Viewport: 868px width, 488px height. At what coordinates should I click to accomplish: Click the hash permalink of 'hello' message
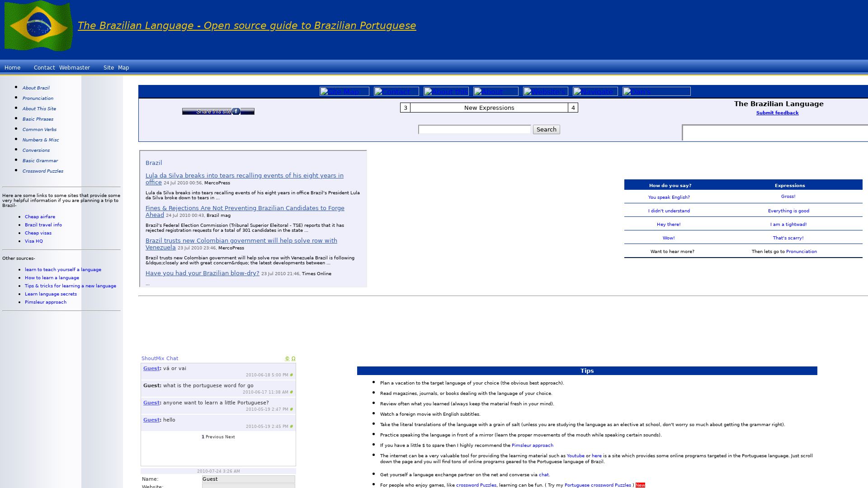tap(291, 427)
